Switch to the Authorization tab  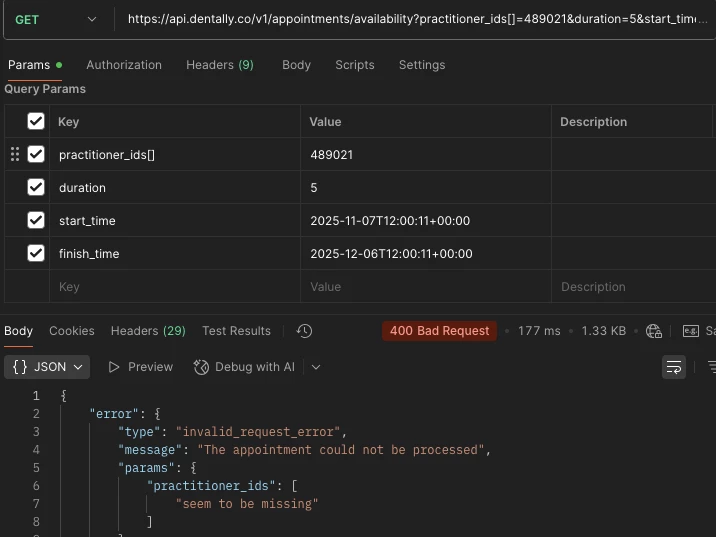pos(124,65)
